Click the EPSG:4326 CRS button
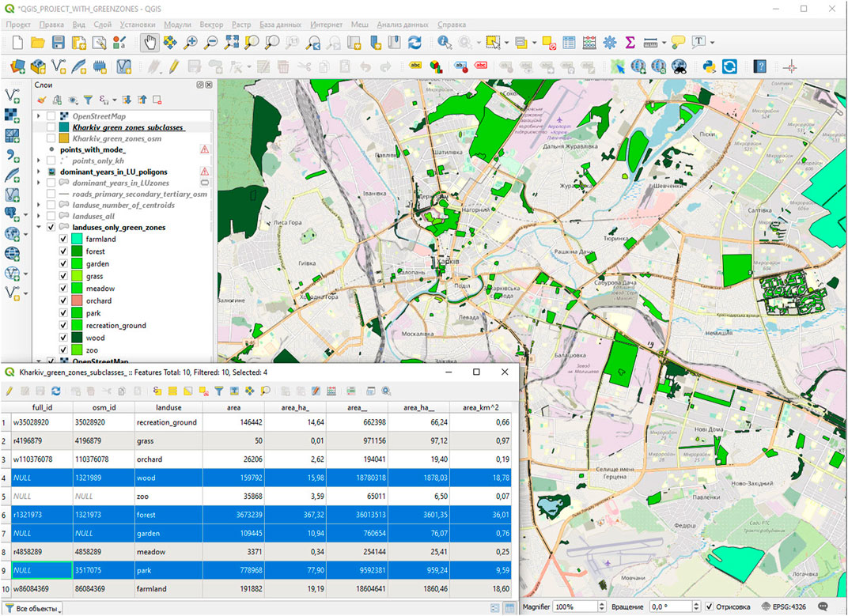 (784, 607)
